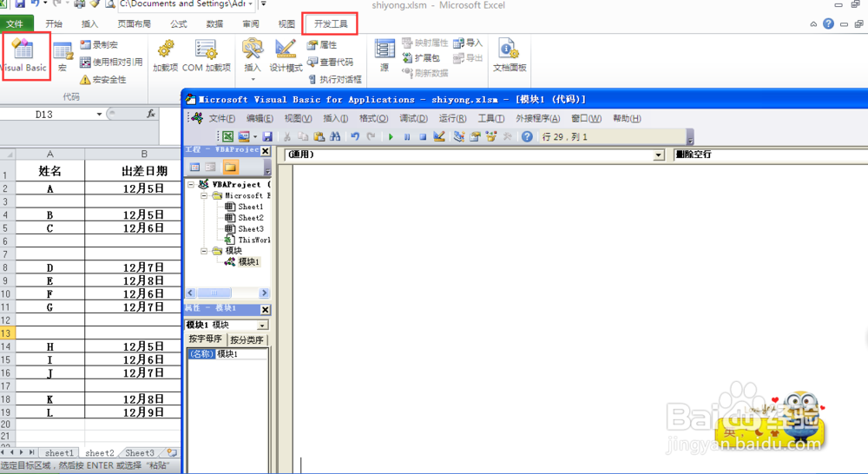Viewport: 868px width, 474px height.
Task: Open Properties Window icon in VBA toolbar
Action: point(475,136)
